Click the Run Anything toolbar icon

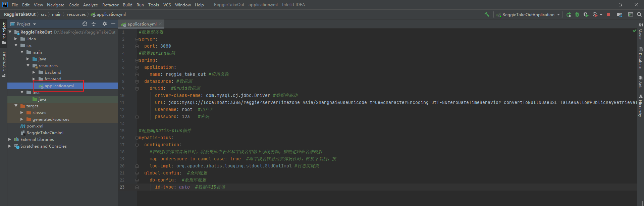[x=631, y=15]
